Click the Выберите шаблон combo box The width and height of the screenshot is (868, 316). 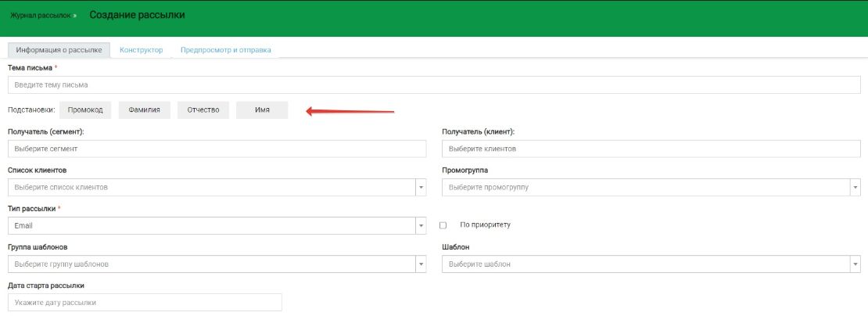pyautogui.click(x=646, y=264)
